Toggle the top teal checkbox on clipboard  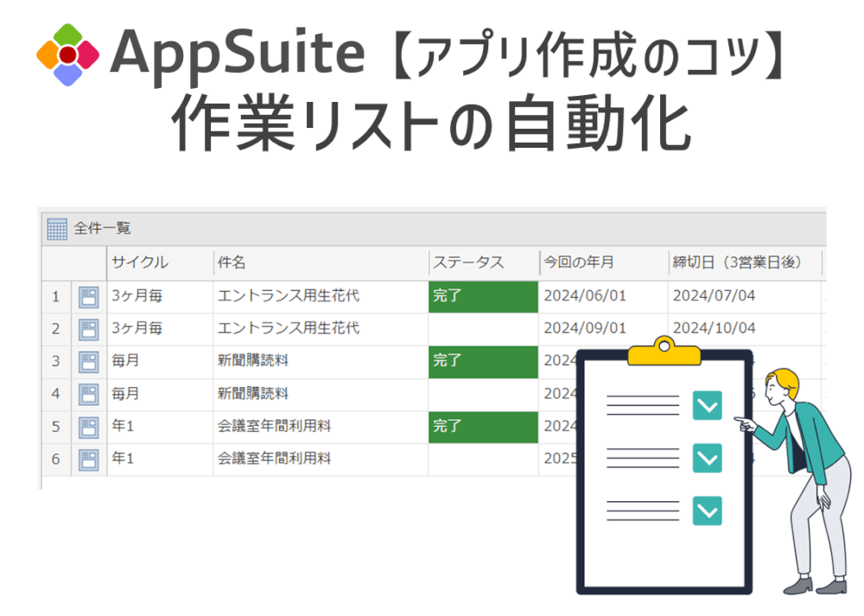707,404
